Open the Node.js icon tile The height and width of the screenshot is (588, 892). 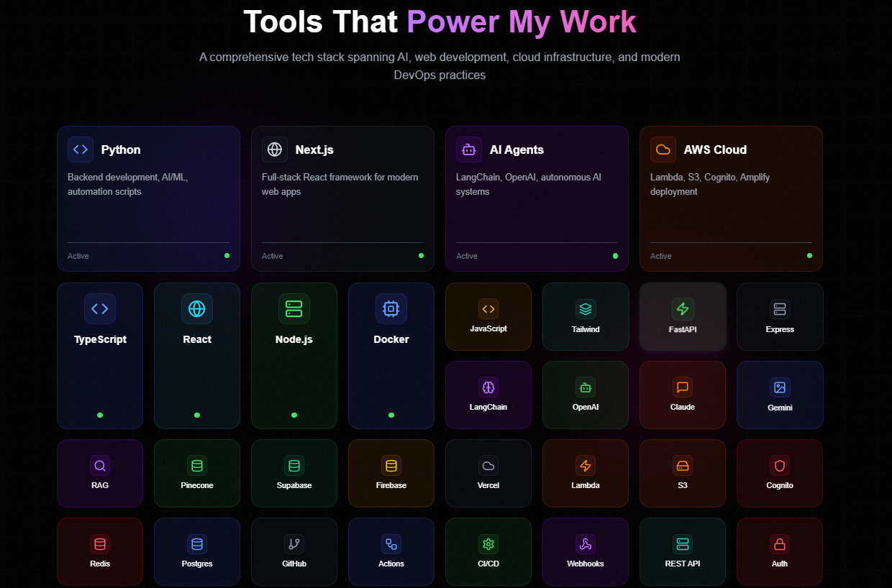(x=293, y=308)
